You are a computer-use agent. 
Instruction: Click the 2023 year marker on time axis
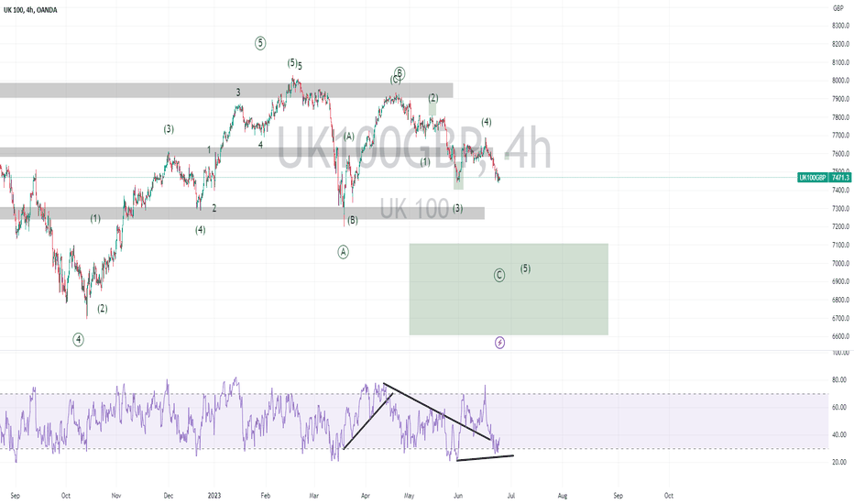tap(214, 496)
